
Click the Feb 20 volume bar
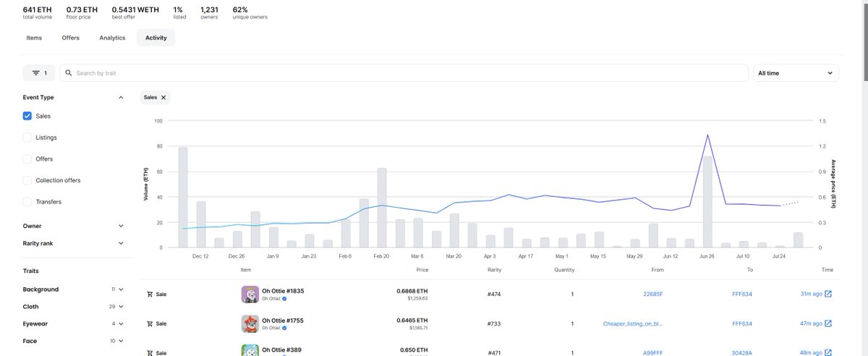(382, 208)
